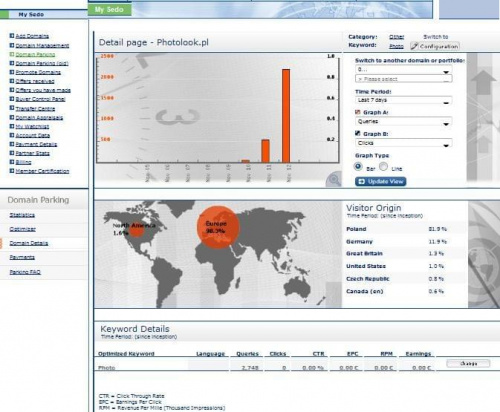The image size is (500, 412).
Task: Click the green icon beside Domain Parking
Action: [x=12, y=54]
